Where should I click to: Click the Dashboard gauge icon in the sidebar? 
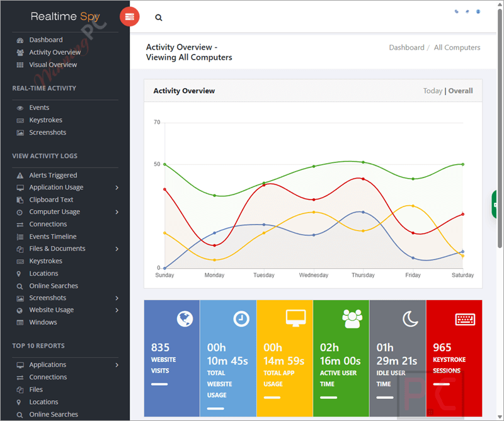20,40
